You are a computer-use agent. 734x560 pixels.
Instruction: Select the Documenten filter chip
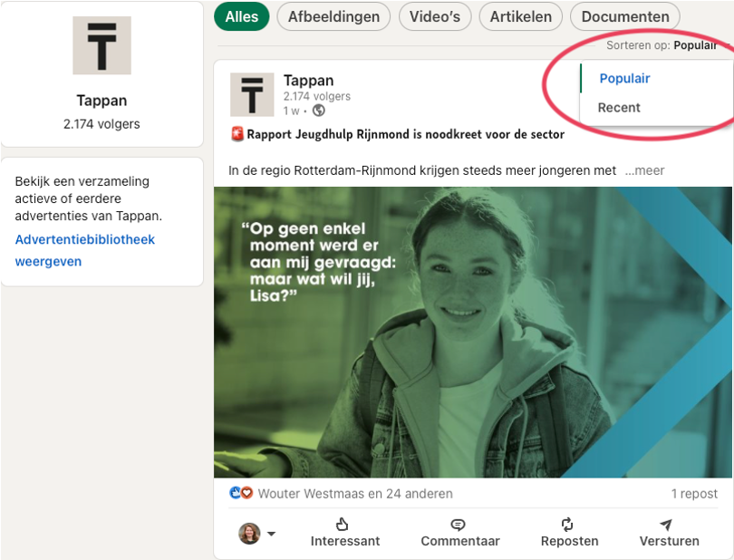(624, 16)
